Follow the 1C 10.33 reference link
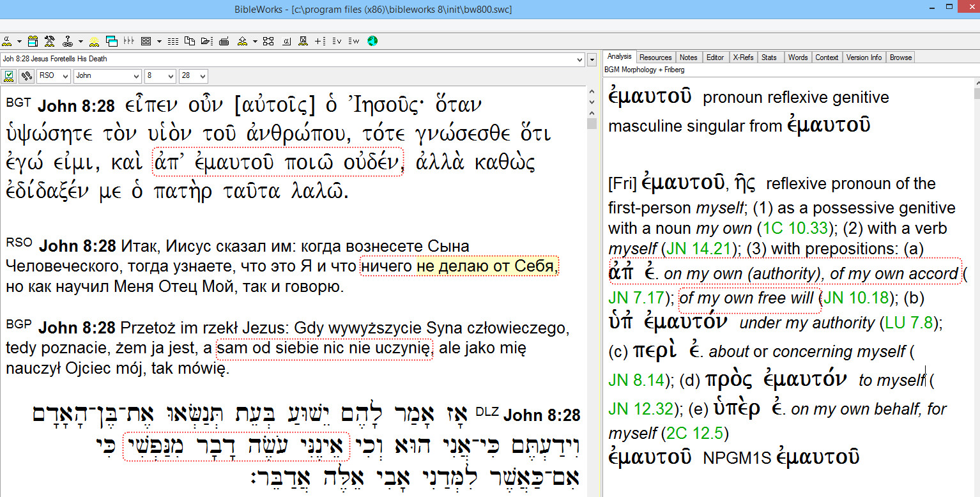The width and height of the screenshot is (980, 497). pyautogui.click(x=796, y=229)
